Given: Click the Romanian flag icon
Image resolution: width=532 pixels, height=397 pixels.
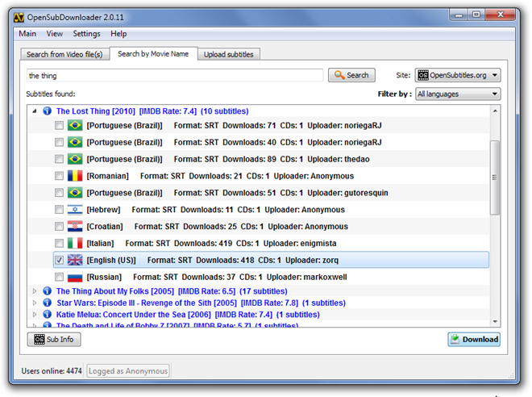Looking at the screenshot, I should point(75,176).
